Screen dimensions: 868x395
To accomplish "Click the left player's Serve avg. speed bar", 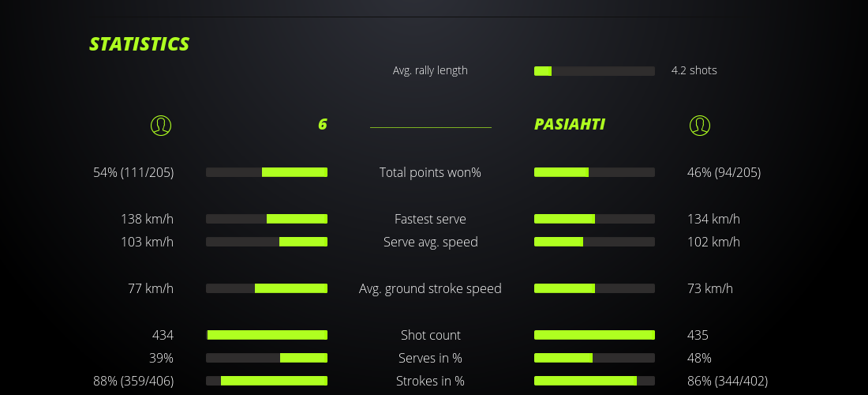I will [267, 242].
